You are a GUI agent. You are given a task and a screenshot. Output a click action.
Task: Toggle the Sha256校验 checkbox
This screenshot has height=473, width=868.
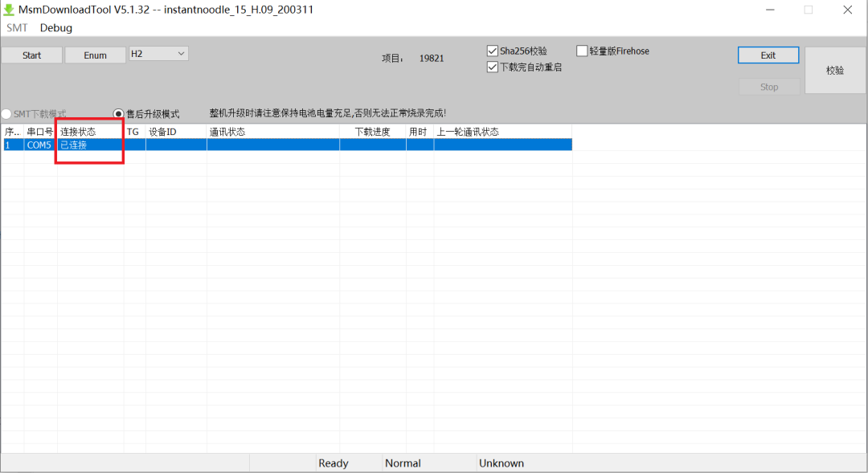pos(492,51)
